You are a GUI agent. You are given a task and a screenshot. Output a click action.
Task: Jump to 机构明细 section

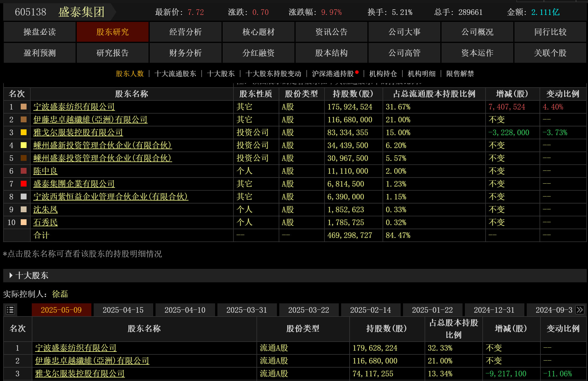coord(422,74)
